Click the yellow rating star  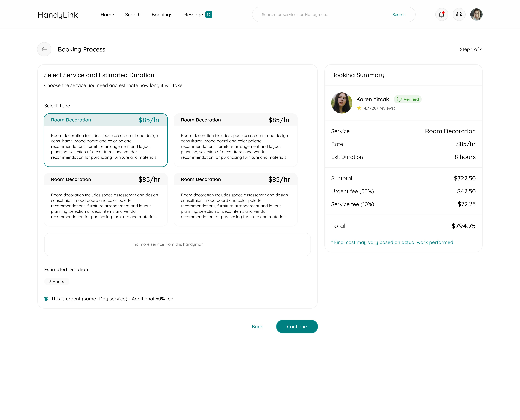(x=359, y=108)
